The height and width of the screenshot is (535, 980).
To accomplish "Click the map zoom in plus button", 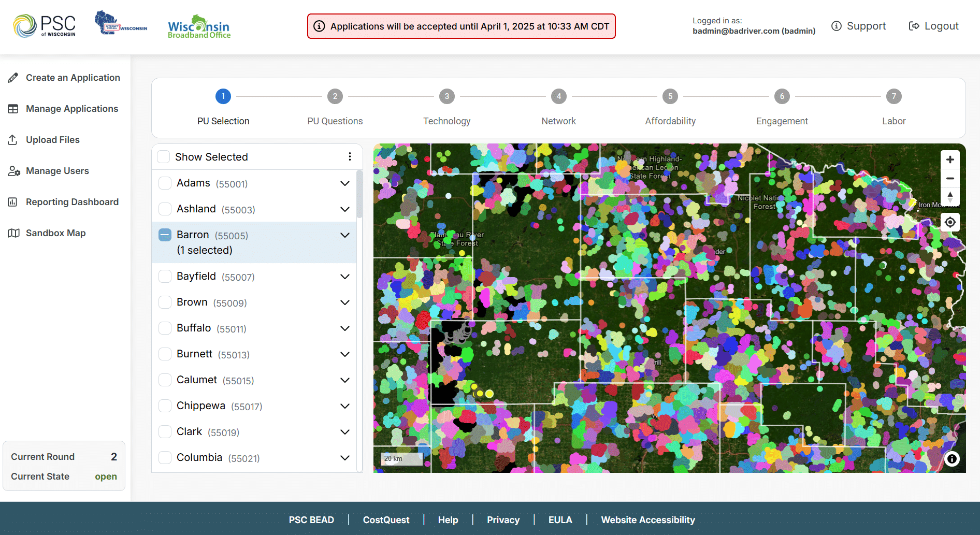I will click(x=949, y=160).
